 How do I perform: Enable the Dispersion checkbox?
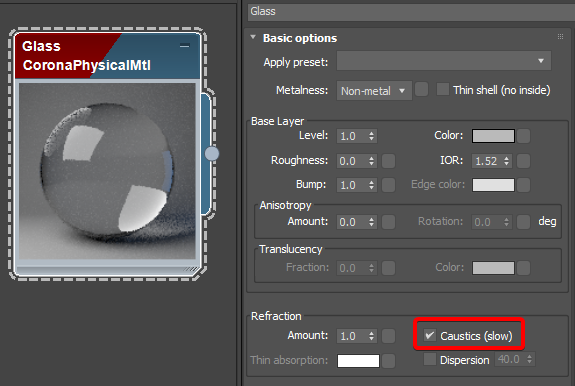[430, 359]
